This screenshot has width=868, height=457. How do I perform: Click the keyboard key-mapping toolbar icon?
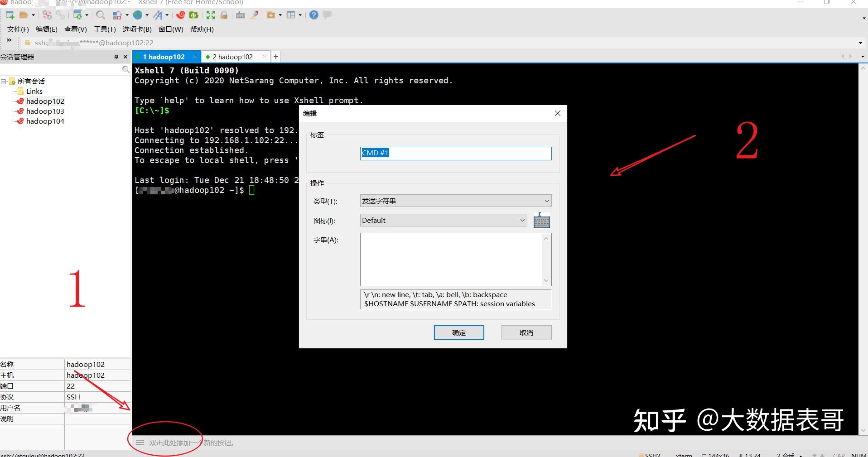241,15
